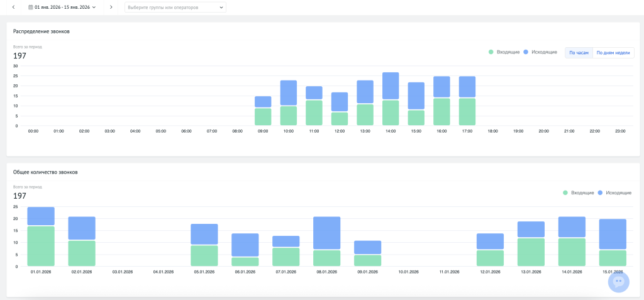Viewport: 644px width, 300px height.
Task: Switch to По дням недели view
Action: (613, 53)
